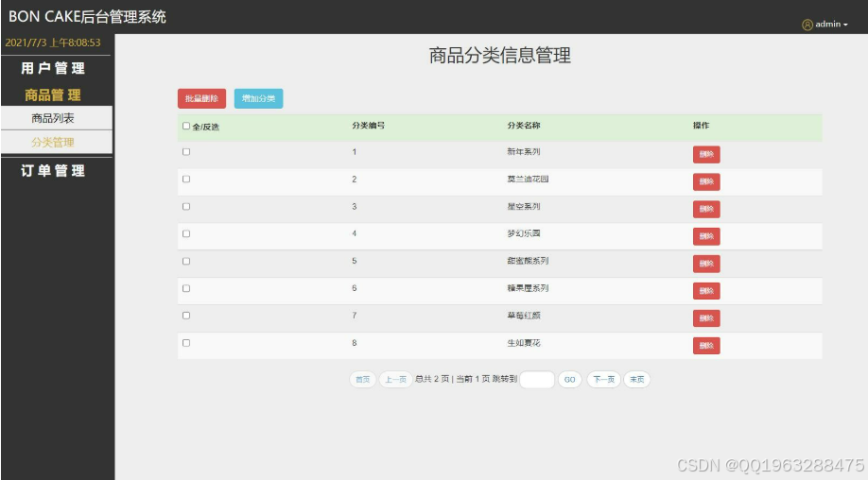This screenshot has height=480, width=868.
Task: Check the box for 甜蜜熊系列 row
Action: 186,261
